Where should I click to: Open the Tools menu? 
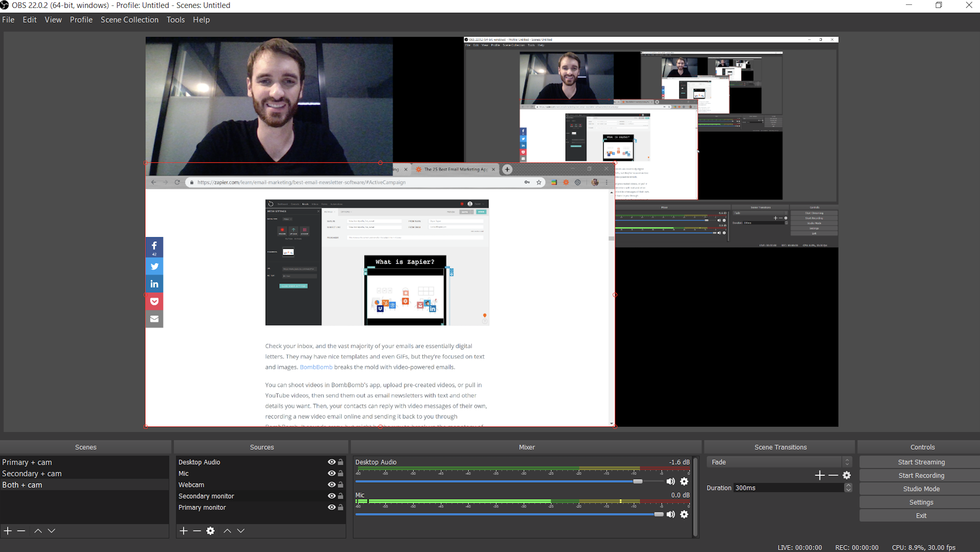point(176,20)
